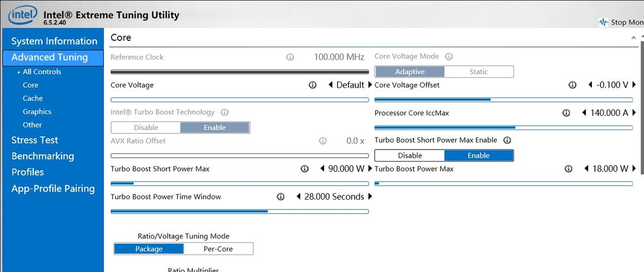Screen dimensions: 644x272
Task: Go to Stress Test
Action: tap(35, 140)
